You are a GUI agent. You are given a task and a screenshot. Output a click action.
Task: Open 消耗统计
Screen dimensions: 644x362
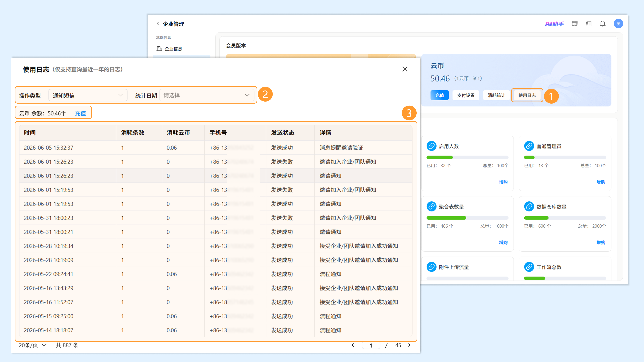496,95
